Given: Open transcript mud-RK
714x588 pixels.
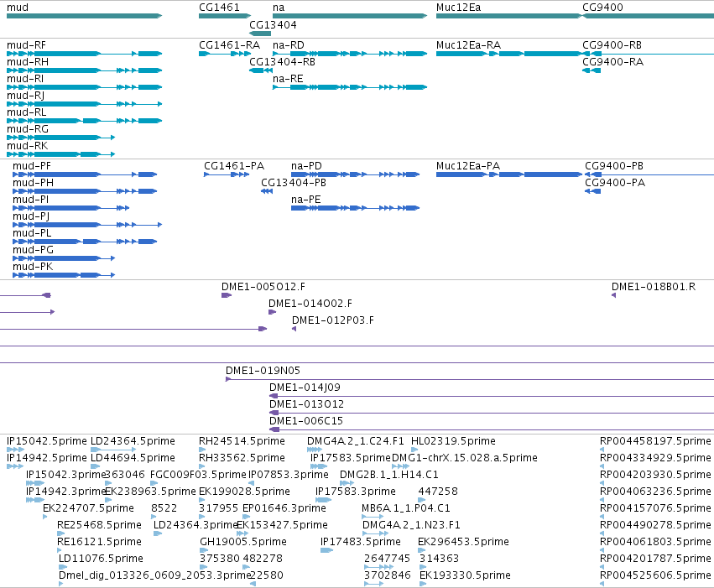Looking at the screenshot, I should (x=60, y=154).
